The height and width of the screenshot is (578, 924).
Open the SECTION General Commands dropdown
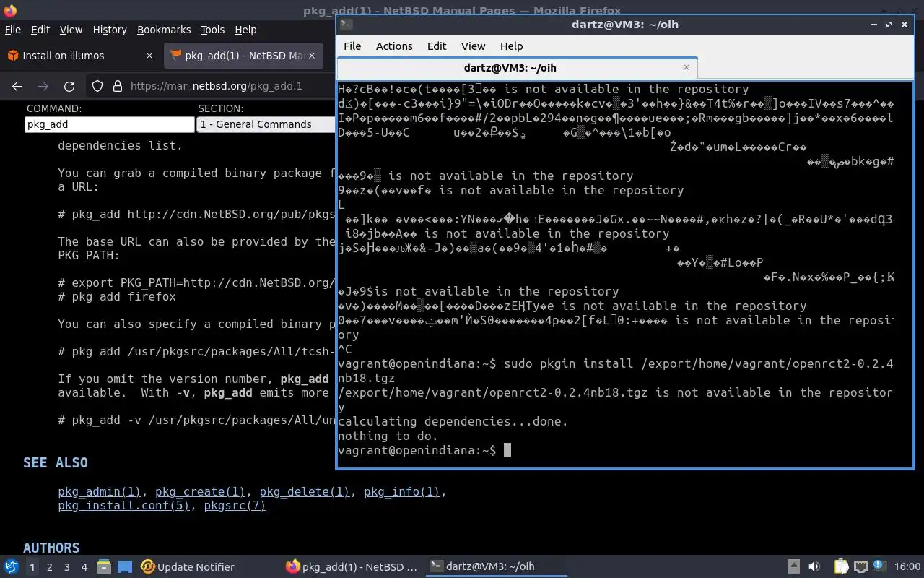(x=266, y=124)
